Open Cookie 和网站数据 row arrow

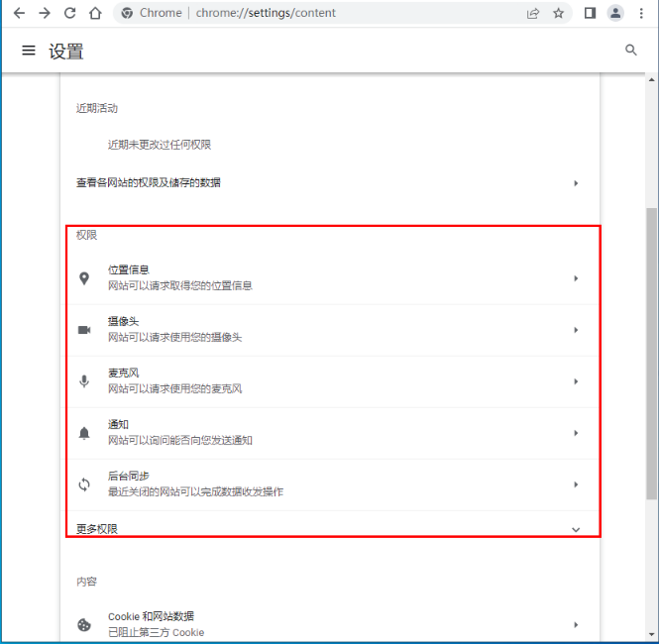(576, 624)
